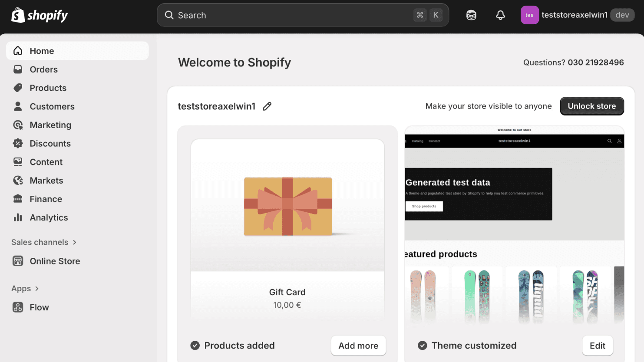Click the Online Store storefront icon

(17, 261)
